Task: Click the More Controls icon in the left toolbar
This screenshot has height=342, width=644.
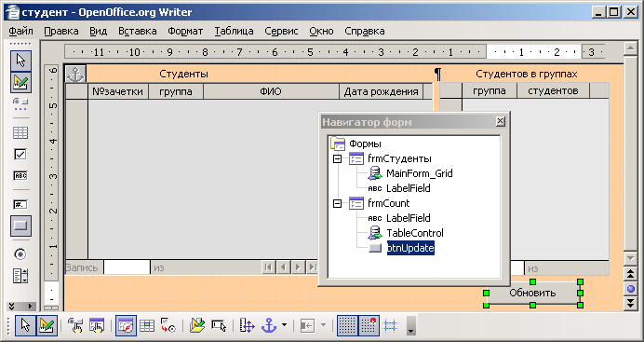Action: (20, 104)
